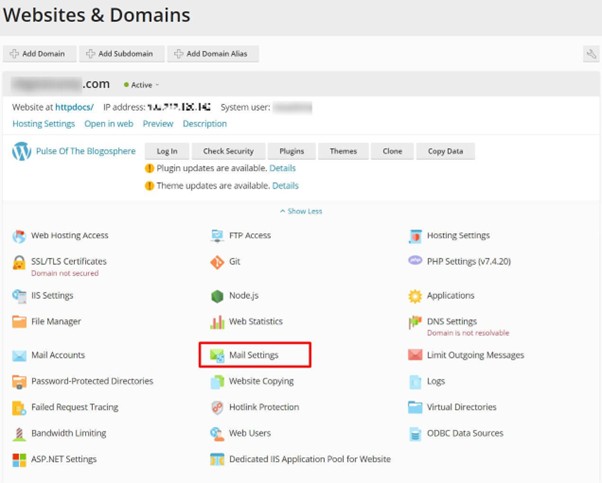Click the SSL/TLS Certificates lock icon
Screen dimensions: 602x483
19,262
